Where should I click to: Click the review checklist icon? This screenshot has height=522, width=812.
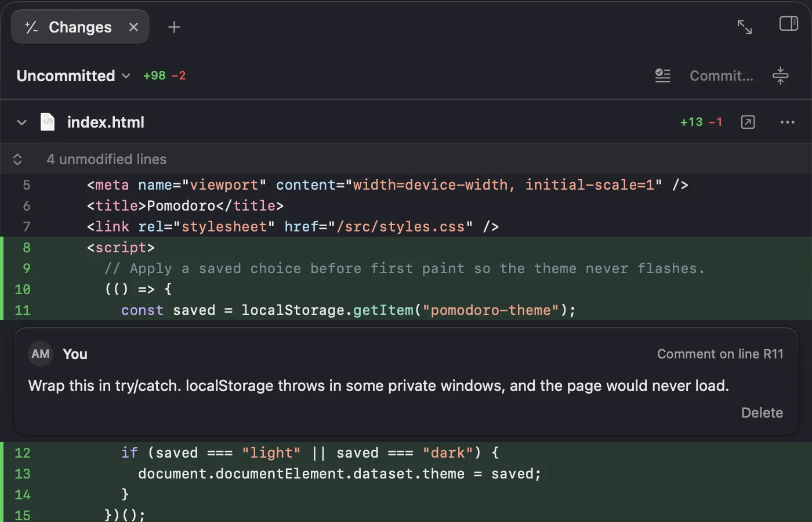(663, 75)
